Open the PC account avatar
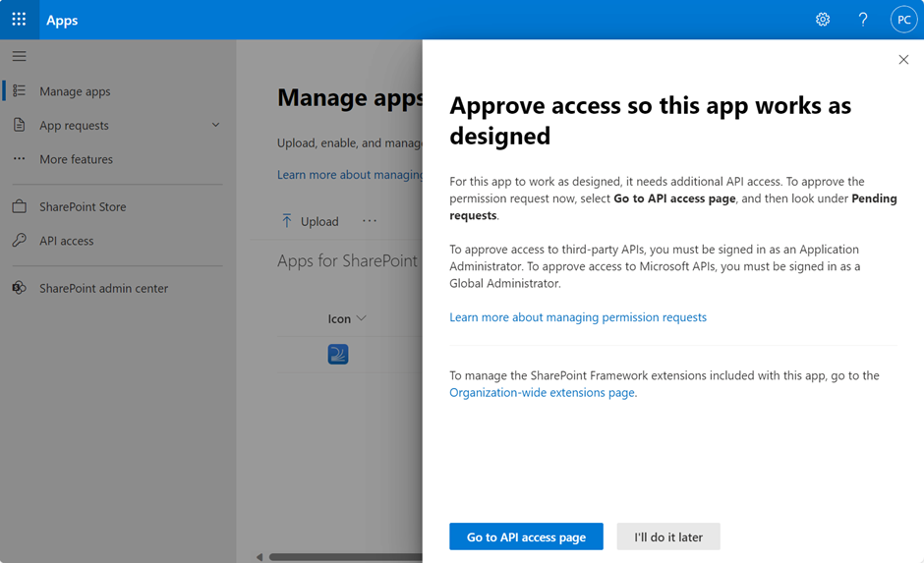Image resolution: width=924 pixels, height=563 pixels. (x=904, y=20)
